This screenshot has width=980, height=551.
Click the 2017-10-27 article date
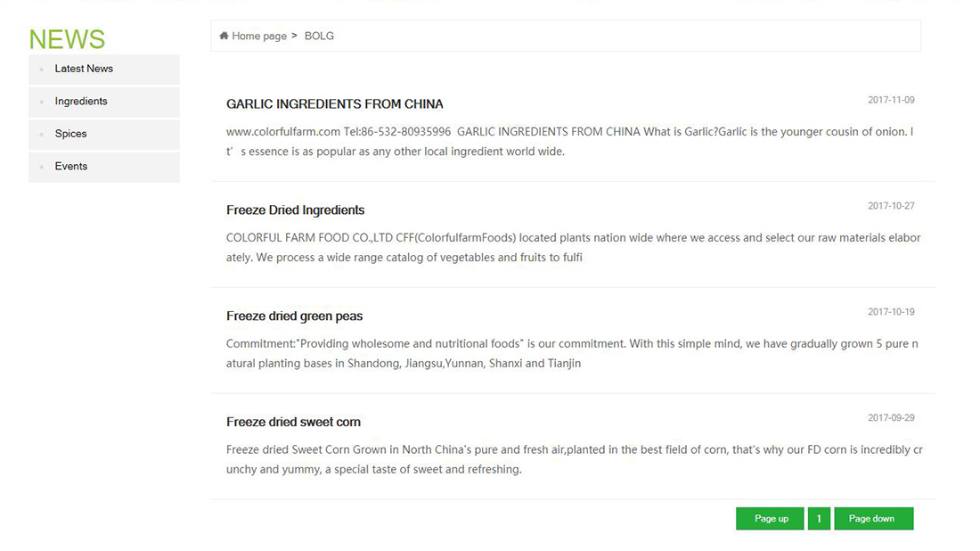click(x=891, y=206)
